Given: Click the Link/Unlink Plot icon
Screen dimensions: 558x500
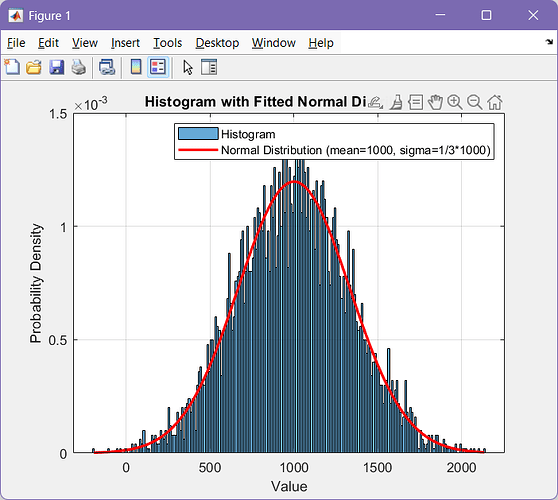Looking at the screenshot, I should click(107, 67).
